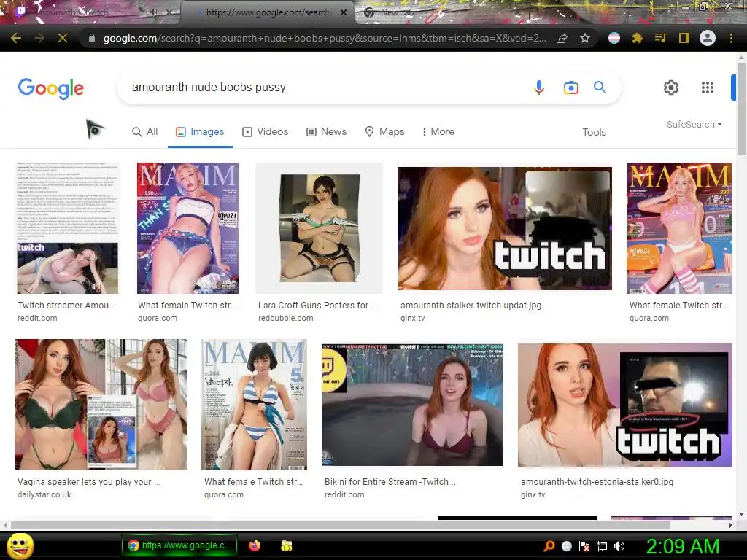This screenshot has width=747, height=560.
Task: Click the vertical page scrollbar
Action: tap(741, 109)
